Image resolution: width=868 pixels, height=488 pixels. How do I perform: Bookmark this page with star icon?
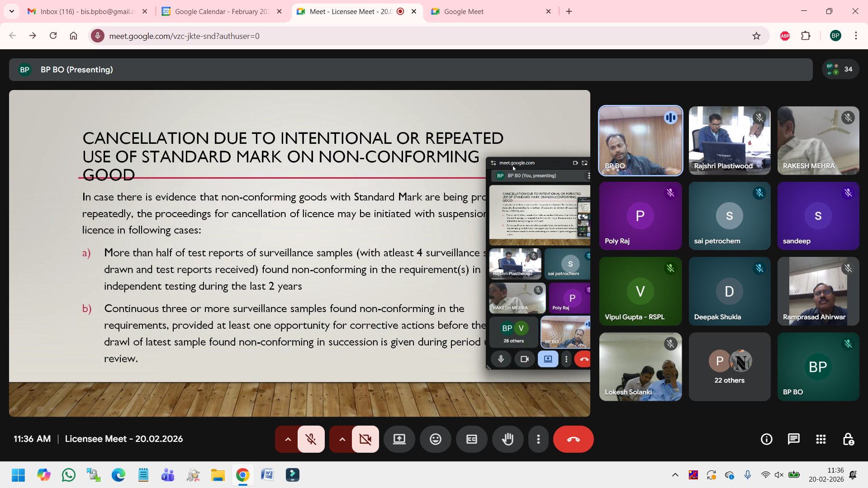(x=756, y=36)
